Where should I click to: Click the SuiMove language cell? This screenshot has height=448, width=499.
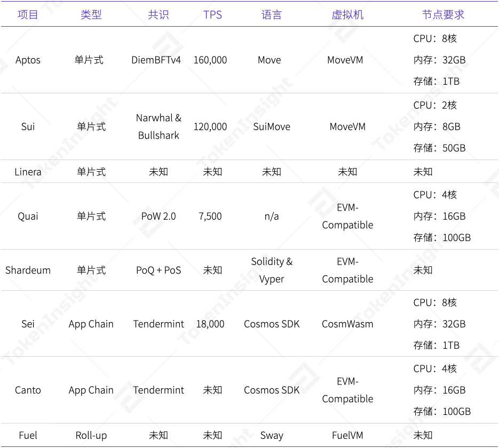pyautogui.click(x=272, y=126)
